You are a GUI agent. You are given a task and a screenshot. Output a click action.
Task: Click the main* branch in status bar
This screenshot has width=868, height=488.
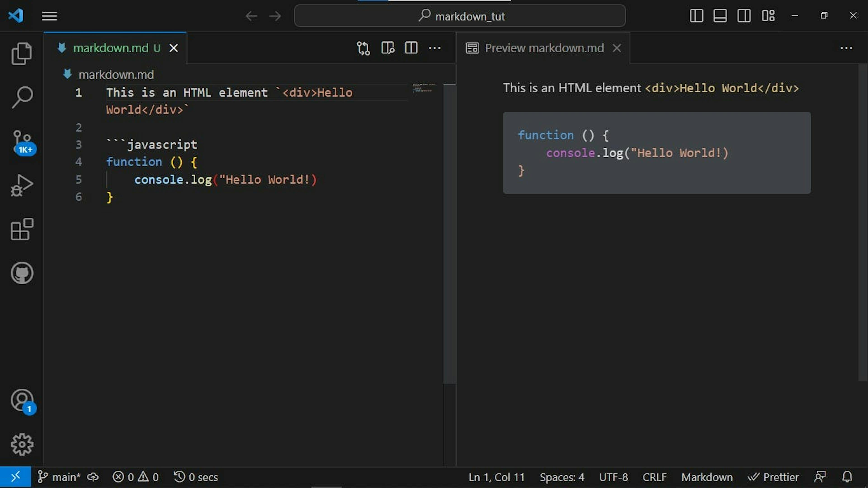click(59, 477)
